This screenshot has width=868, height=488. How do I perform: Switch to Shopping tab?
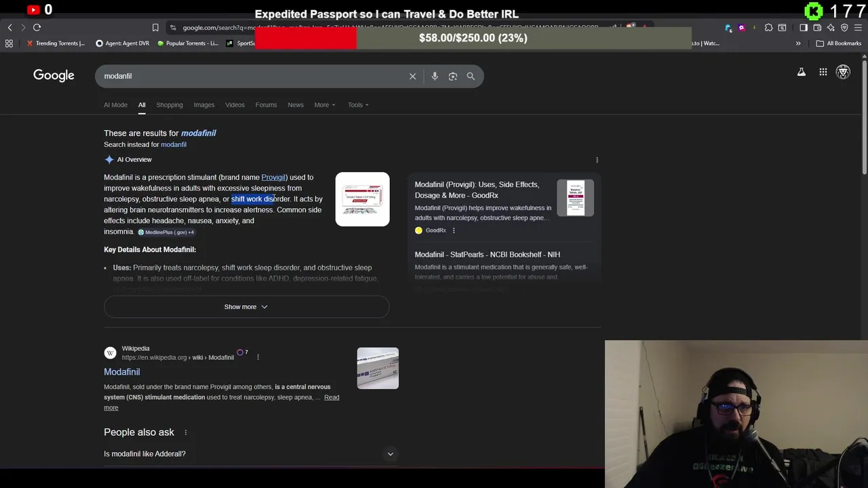pos(170,105)
